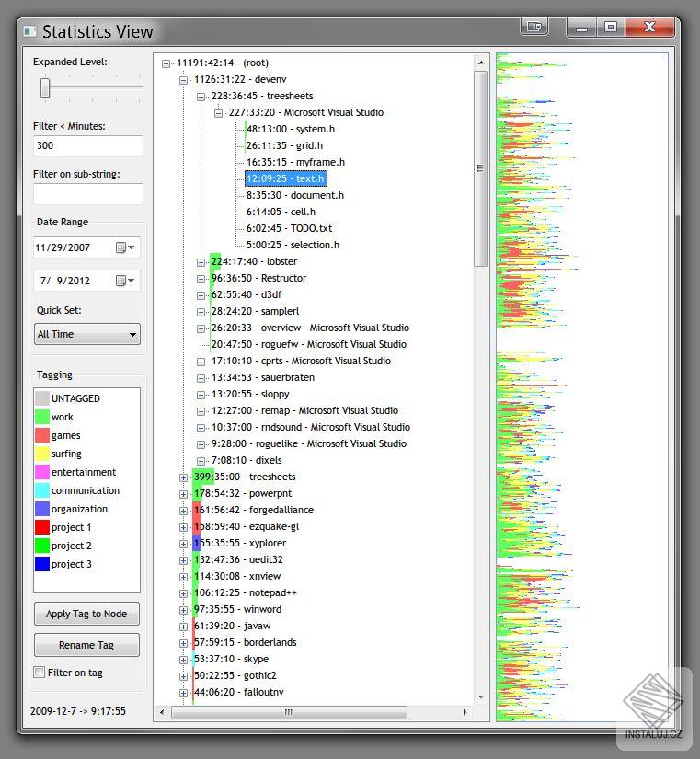Click the Filter Minutes input field
Viewport: 700px width, 759px height.
(88, 145)
